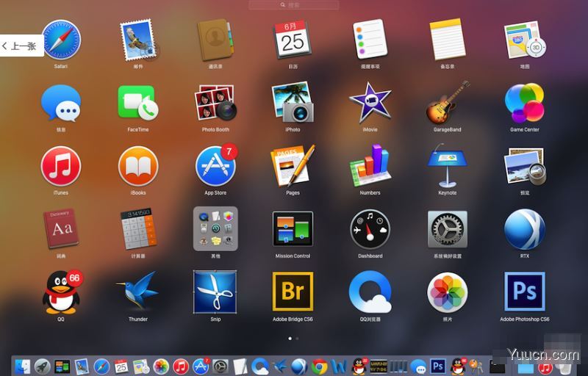Screen dimensions: 588x376
Task: Open Mission Control from the Launchpad grid
Action: [x=293, y=229]
